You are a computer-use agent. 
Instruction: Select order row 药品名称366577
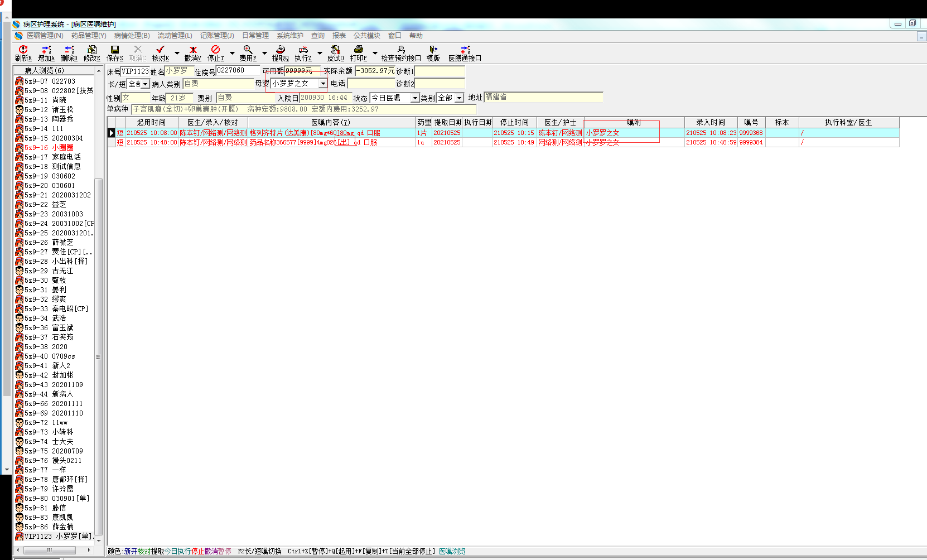pyautogui.click(x=503, y=142)
